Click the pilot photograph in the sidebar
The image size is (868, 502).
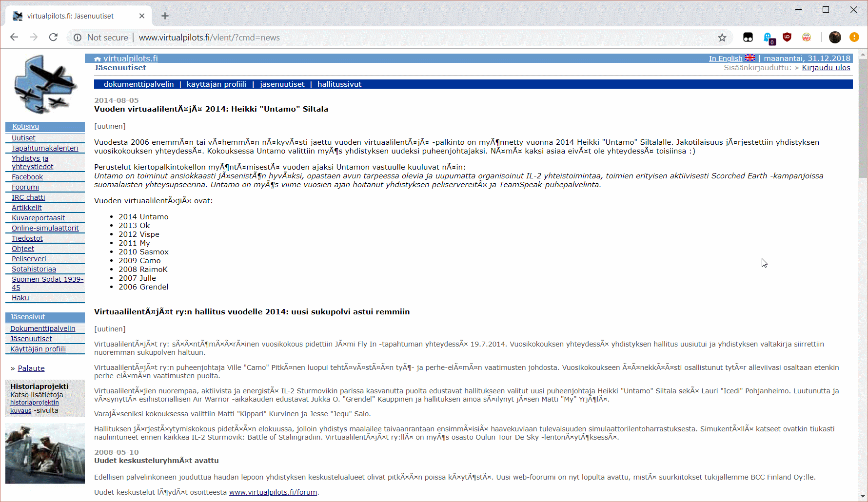click(x=45, y=453)
